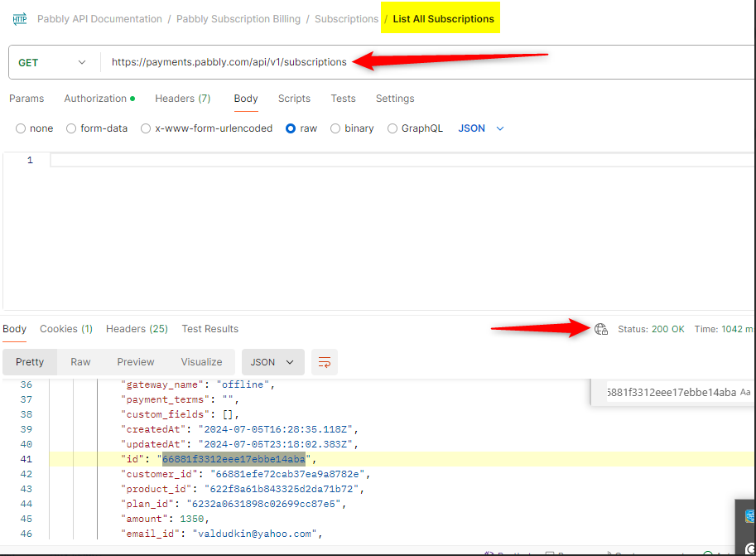Image resolution: width=756 pixels, height=556 pixels.
Task: Go to Subscriptions breadcrumb folder
Action: 346,19
